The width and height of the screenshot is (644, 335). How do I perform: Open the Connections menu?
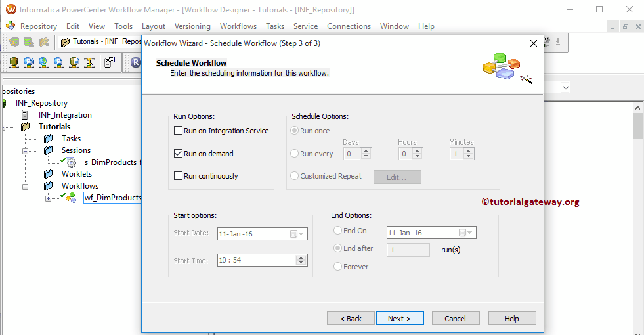[x=349, y=26]
